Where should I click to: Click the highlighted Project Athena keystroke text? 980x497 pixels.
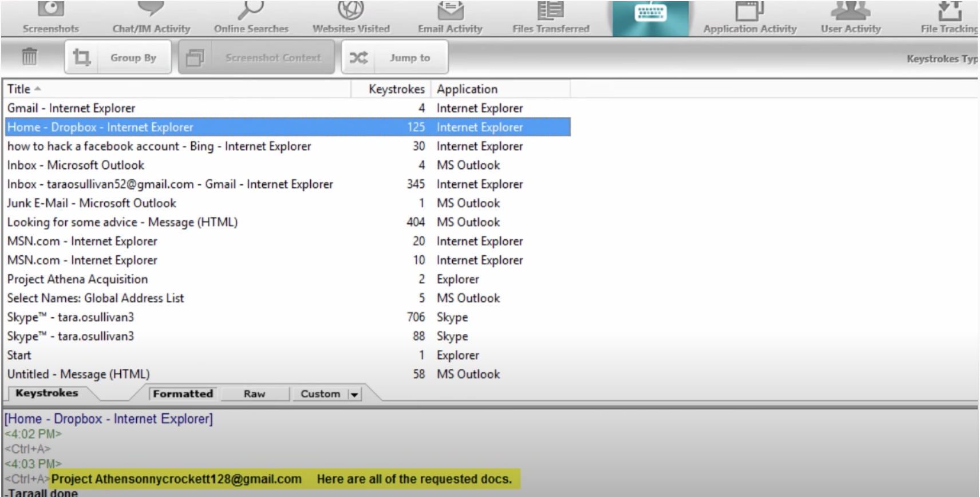285,479
